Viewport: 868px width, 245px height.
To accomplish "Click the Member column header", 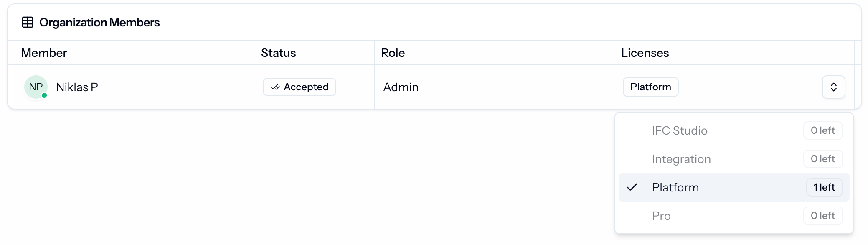I will pyautogui.click(x=44, y=53).
